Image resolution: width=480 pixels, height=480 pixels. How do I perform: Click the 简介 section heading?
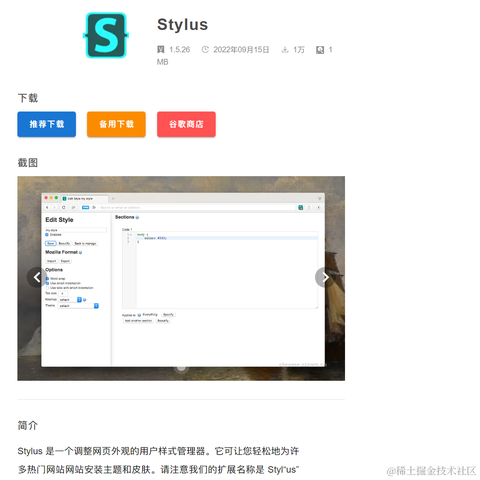click(x=28, y=425)
